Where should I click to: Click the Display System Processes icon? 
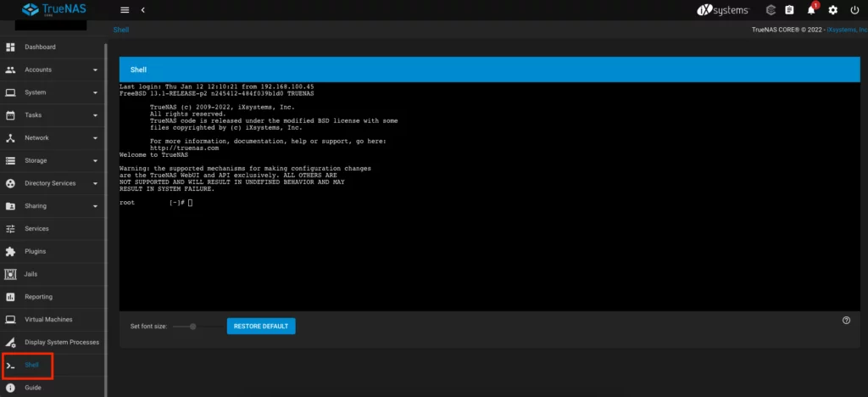click(x=10, y=342)
